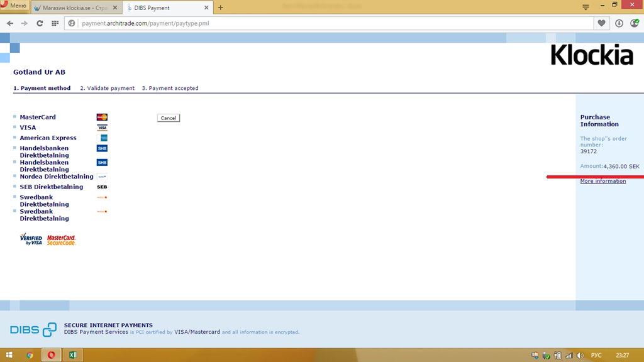Select American Express as payment method

pos(48,138)
